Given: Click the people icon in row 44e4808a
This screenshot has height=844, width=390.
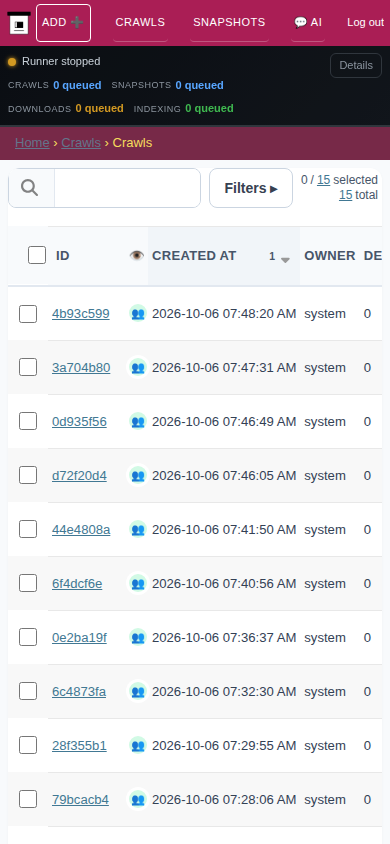Looking at the screenshot, I should pyautogui.click(x=138, y=529).
